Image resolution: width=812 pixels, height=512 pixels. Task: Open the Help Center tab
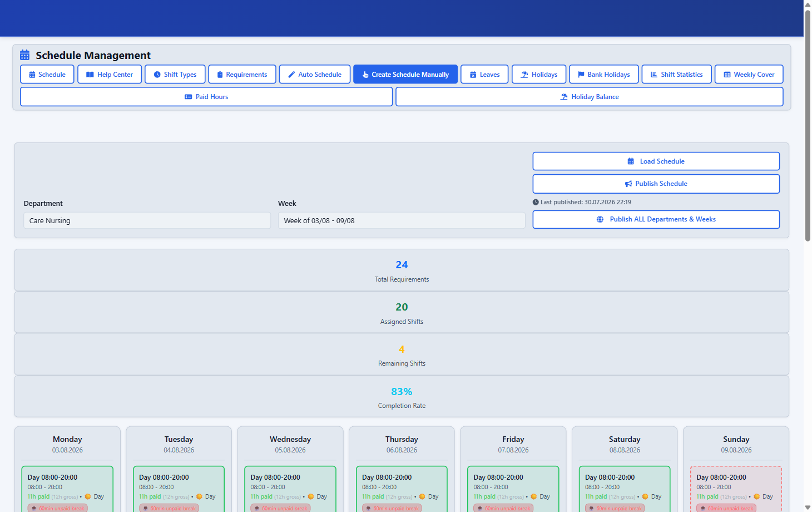click(x=110, y=74)
